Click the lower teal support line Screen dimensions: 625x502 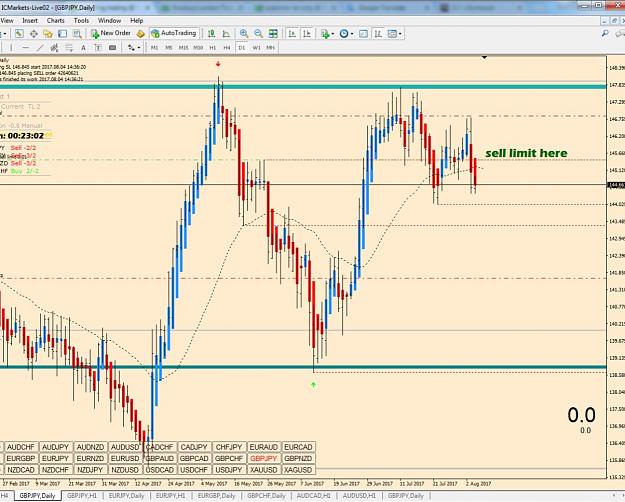303,367
